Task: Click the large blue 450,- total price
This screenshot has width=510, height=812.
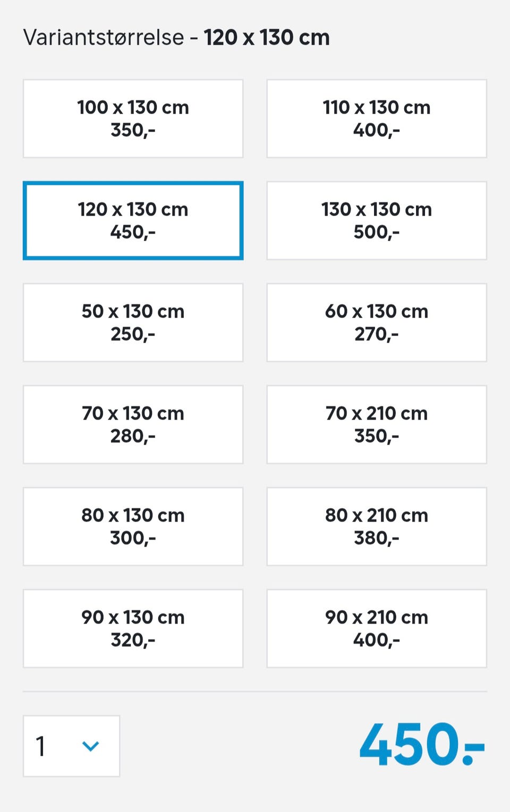Action: click(421, 745)
